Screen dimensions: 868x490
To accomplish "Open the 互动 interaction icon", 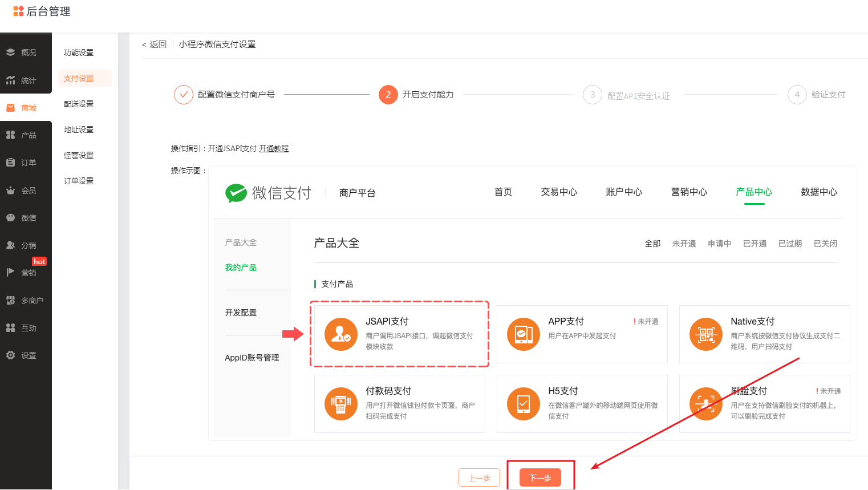I will 10,328.
